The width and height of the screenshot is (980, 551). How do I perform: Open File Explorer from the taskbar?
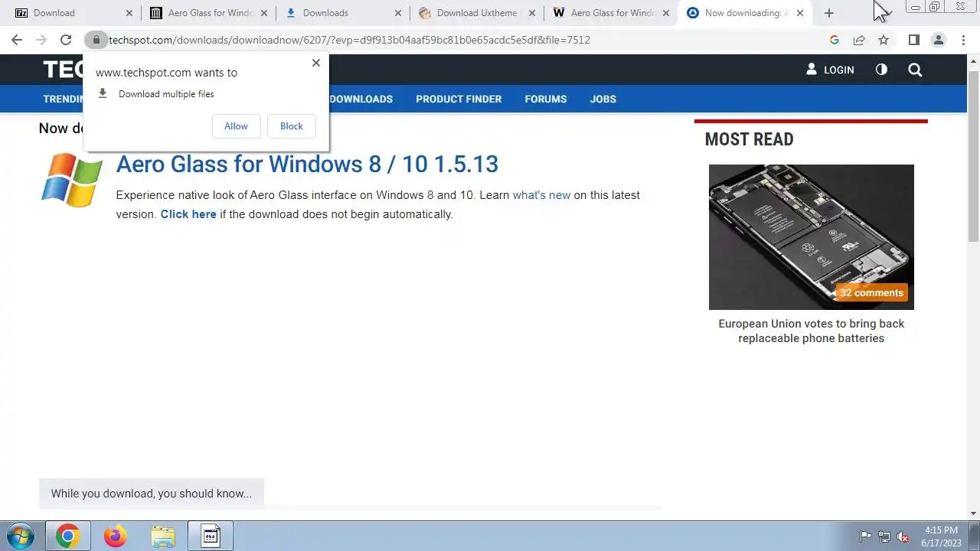(163, 536)
